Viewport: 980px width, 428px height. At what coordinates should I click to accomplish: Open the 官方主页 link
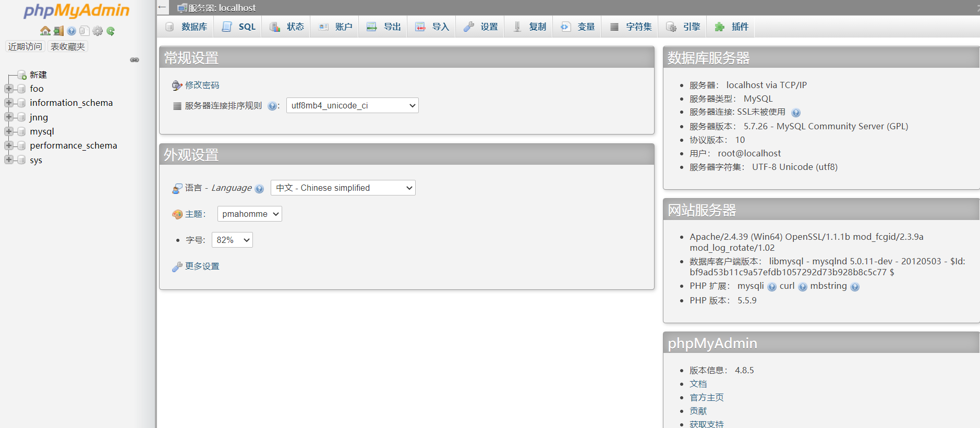click(706, 397)
